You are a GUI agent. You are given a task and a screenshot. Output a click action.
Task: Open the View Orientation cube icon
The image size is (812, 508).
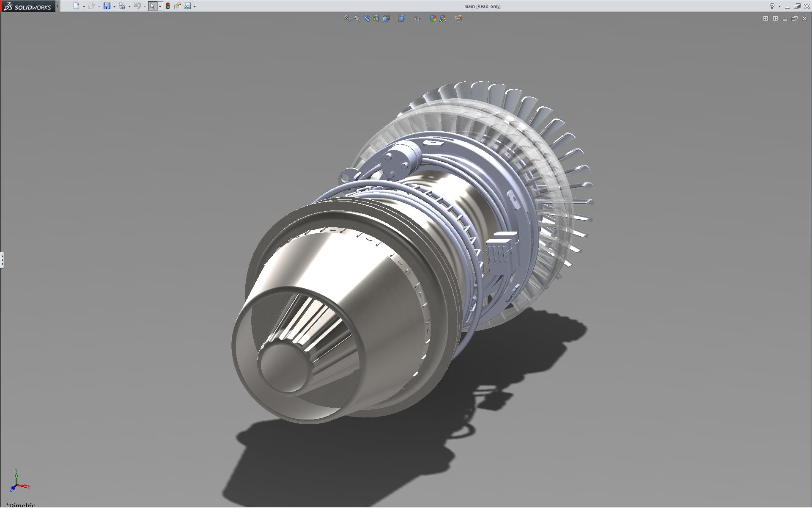[x=386, y=18]
